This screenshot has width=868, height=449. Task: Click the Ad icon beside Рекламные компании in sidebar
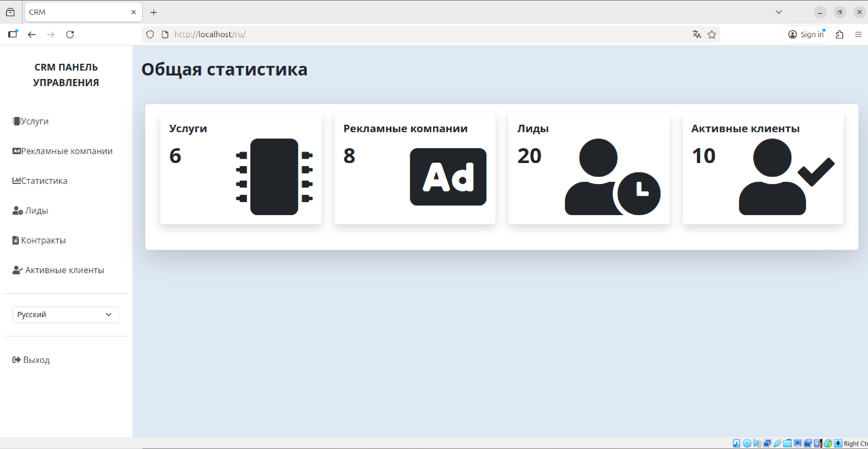[17, 151]
